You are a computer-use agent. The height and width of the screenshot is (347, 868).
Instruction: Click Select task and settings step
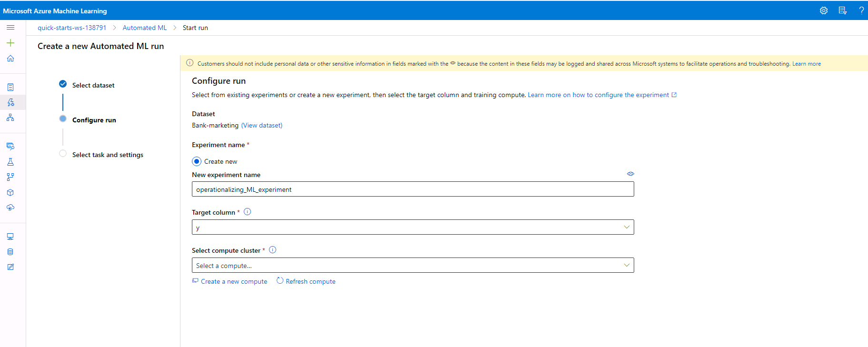[108, 155]
